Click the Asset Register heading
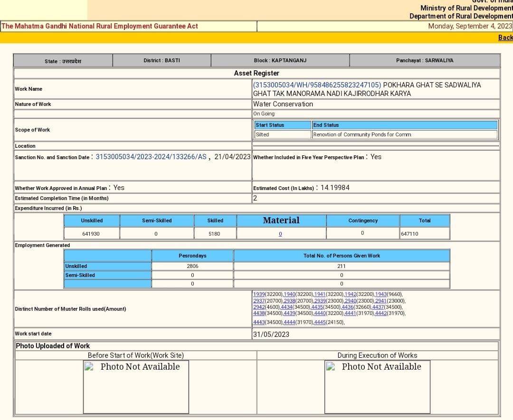 256,73
